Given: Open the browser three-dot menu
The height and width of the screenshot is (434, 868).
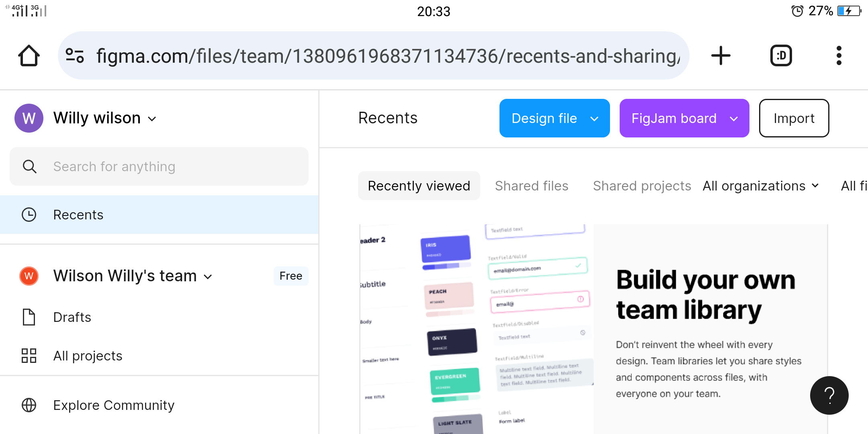Looking at the screenshot, I should [x=839, y=55].
